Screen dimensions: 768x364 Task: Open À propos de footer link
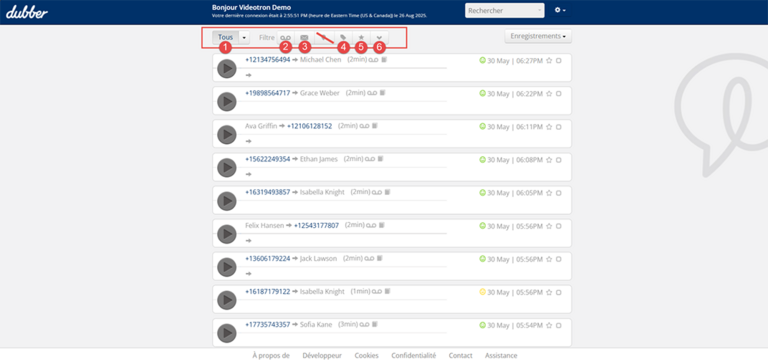(x=271, y=356)
